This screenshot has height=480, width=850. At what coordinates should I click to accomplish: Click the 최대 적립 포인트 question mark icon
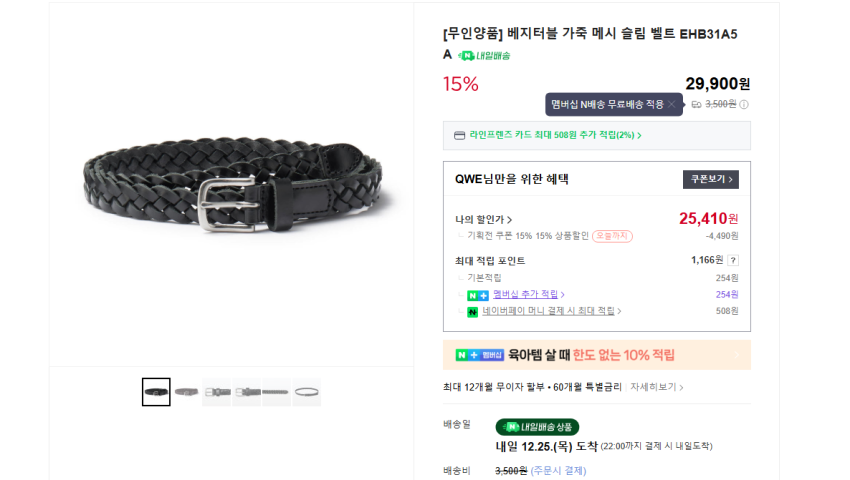(733, 260)
